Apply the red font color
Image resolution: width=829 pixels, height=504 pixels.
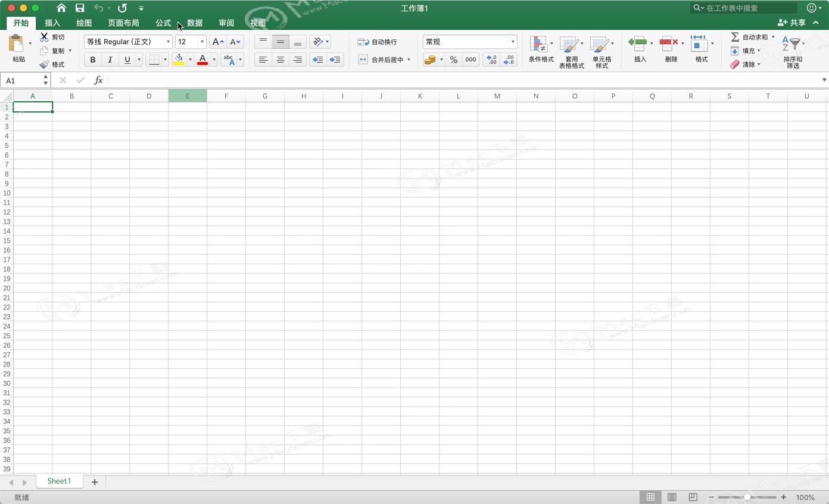tap(202, 60)
